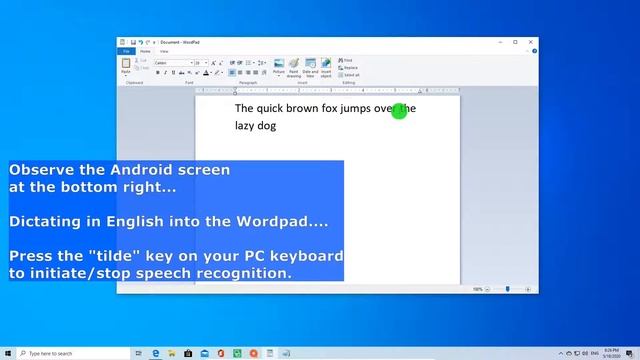Screen dimensions: 640x360
Task: Increase paragraph indent
Action: pyautogui.click(x=240, y=63)
